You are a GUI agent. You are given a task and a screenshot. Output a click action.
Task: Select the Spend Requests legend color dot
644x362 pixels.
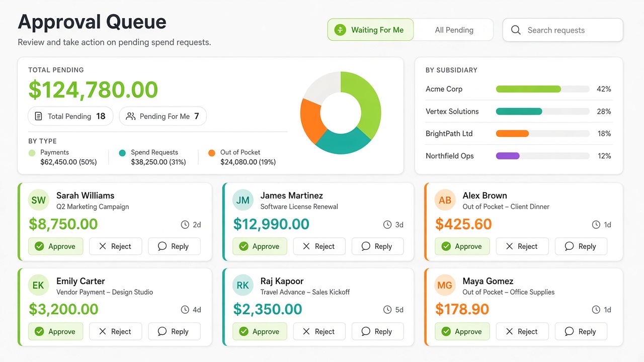122,153
